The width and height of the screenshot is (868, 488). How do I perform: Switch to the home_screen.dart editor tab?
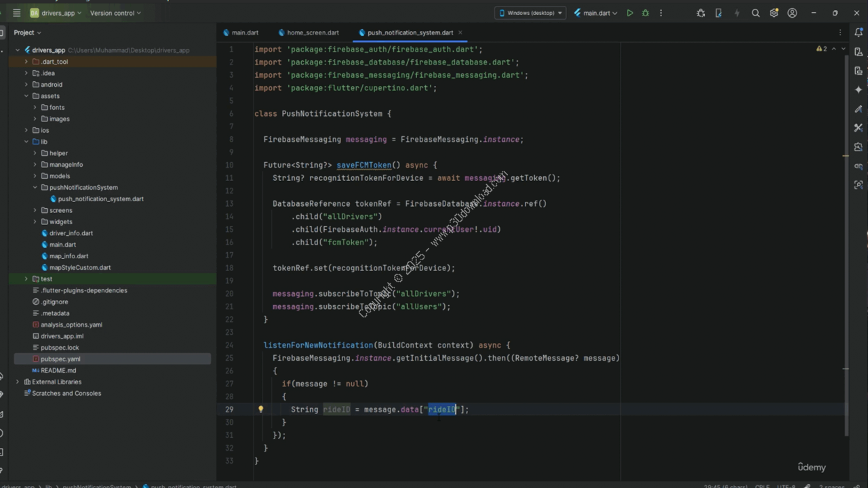click(x=312, y=33)
